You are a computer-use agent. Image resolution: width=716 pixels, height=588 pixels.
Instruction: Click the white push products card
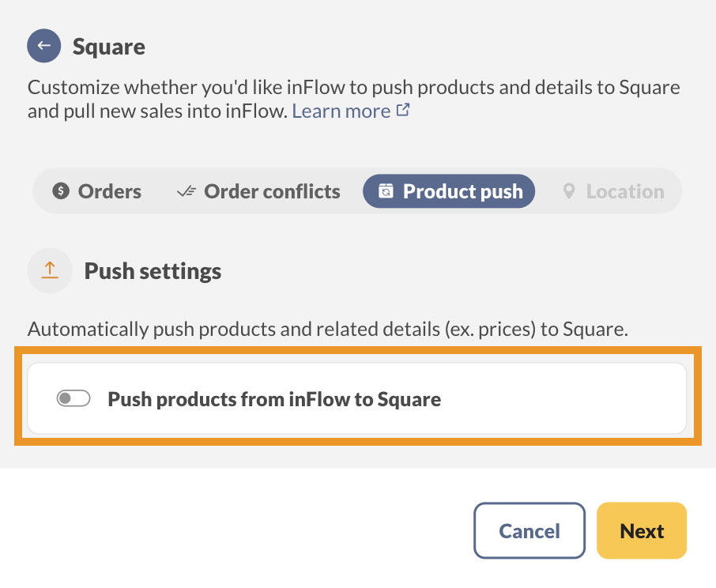pyautogui.click(x=553, y=399)
